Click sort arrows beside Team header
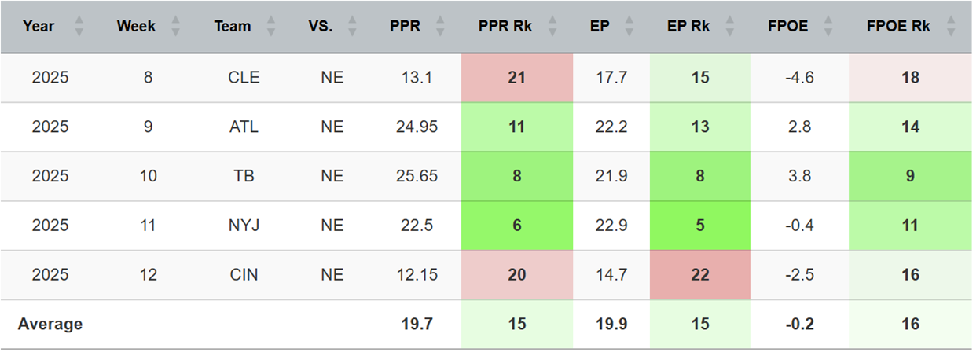Screen dimensions: 980x352 (273, 27)
